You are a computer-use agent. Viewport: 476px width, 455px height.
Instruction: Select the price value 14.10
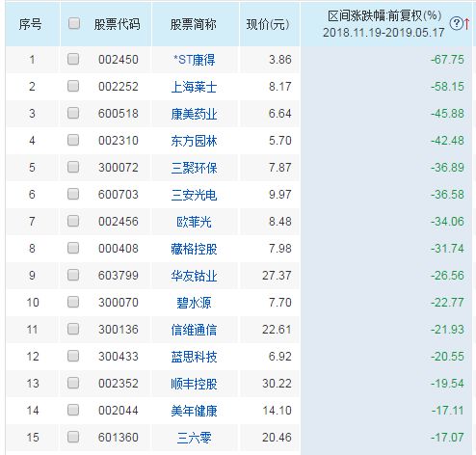pyautogui.click(x=277, y=411)
